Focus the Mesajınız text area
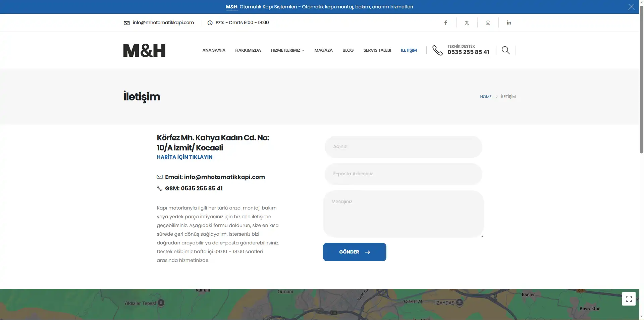This screenshot has height=320, width=644. tap(403, 214)
